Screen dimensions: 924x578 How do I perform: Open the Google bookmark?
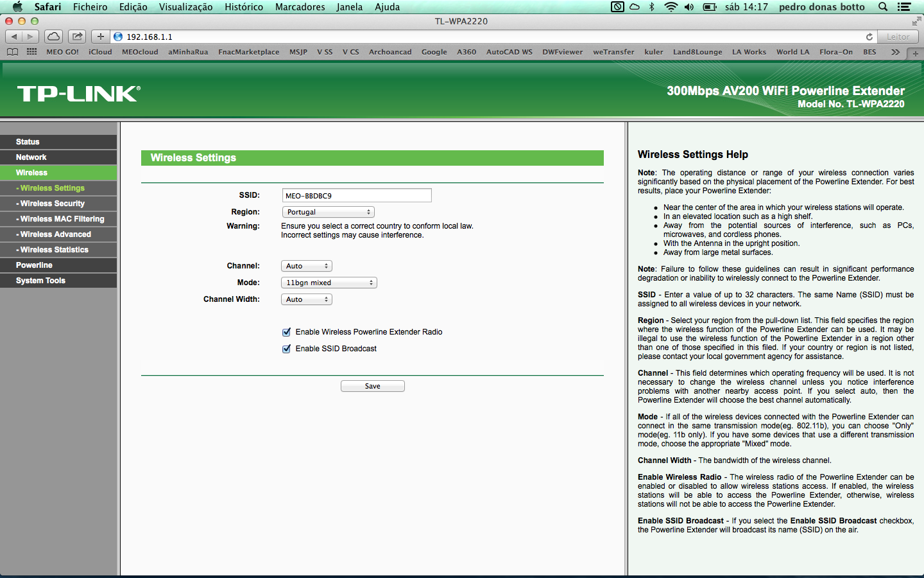pyautogui.click(x=434, y=52)
